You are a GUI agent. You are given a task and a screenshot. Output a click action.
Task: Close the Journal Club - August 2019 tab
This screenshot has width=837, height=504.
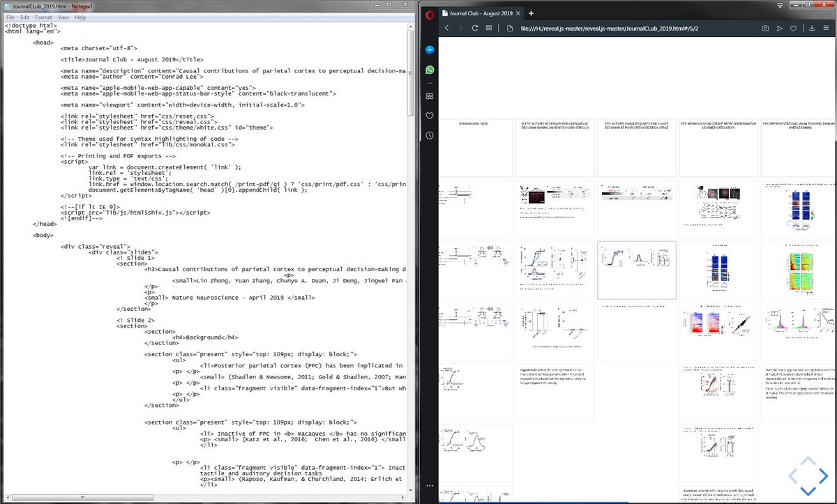coord(519,13)
